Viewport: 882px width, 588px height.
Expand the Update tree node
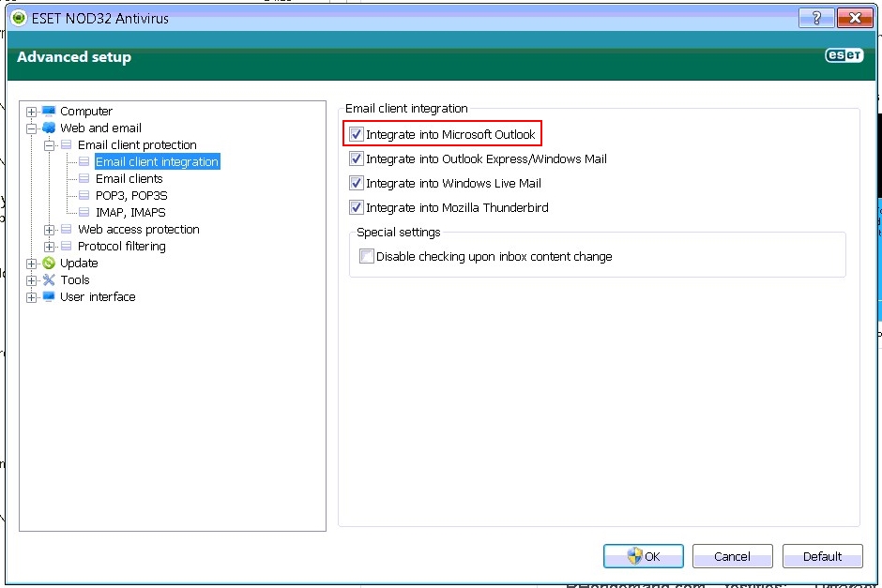point(32,264)
